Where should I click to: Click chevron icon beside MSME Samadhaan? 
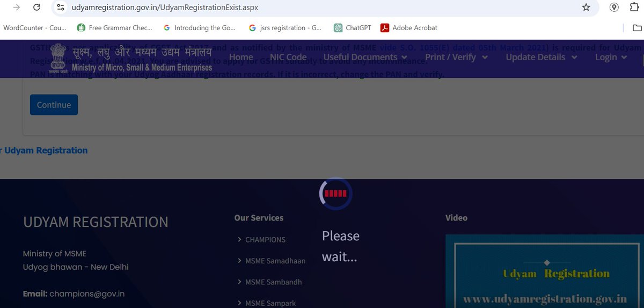239,260
